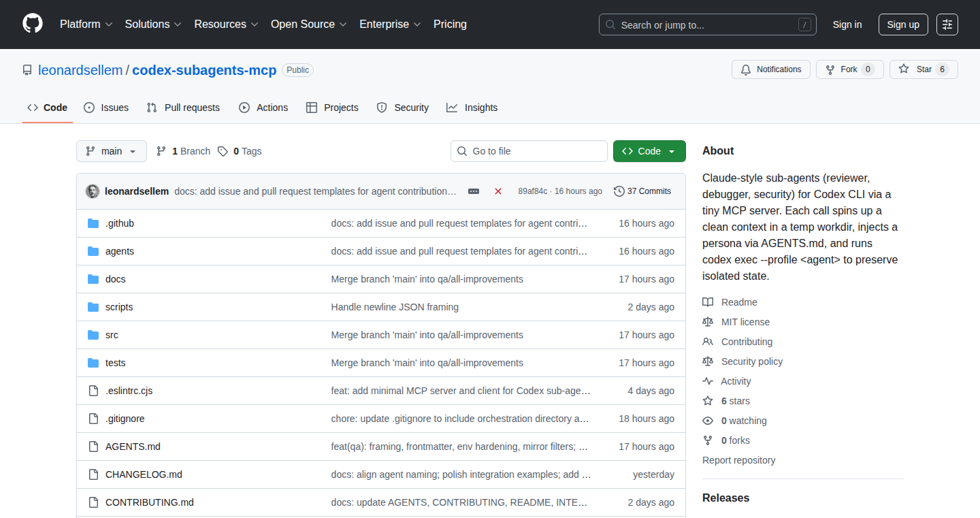This screenshot has width=980, height=518.
Task: View the 37 Commits history
Action: pos(642,191)
